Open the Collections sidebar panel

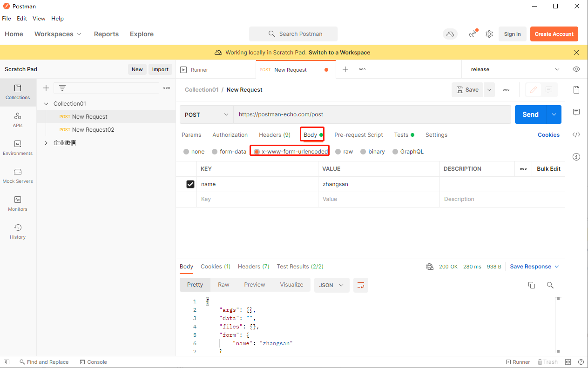tap(18, 92)
